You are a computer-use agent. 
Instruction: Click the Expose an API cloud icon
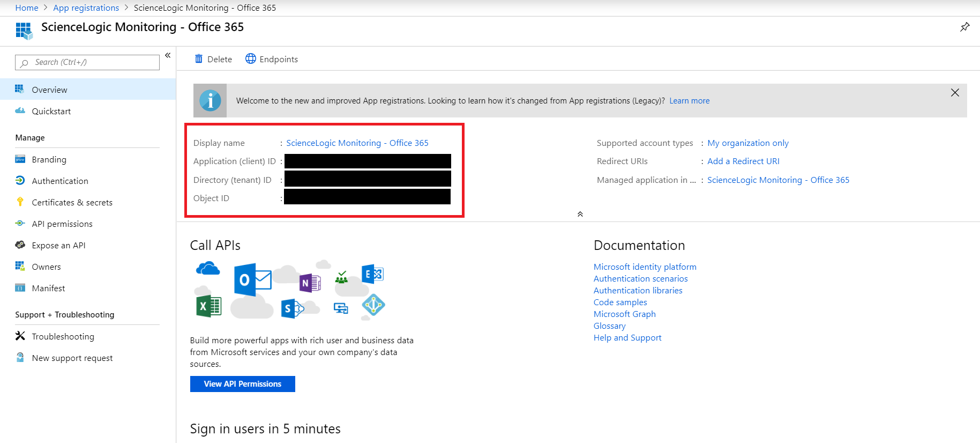tap(20, 245)
